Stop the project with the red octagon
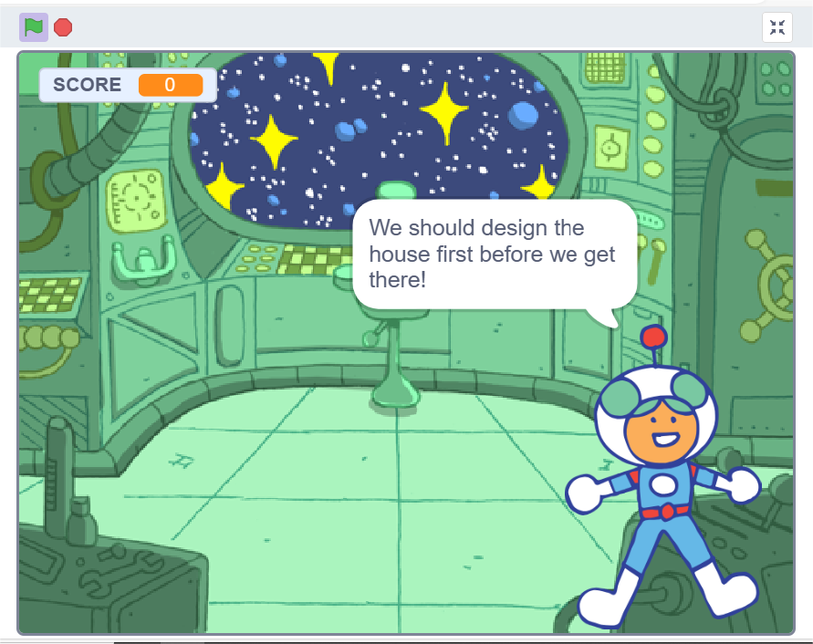Viewport: 813px width, 644px height. click(x=63, y=27)
